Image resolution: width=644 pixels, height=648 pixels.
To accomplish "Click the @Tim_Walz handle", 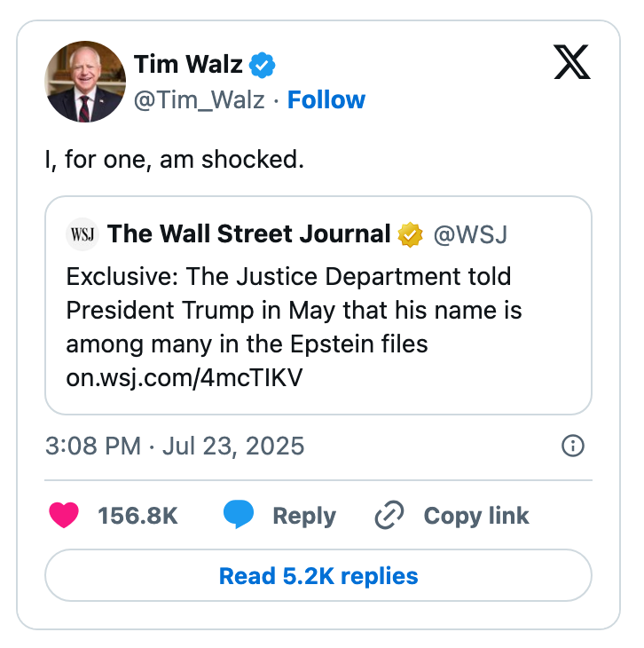I will (x=199, y=100).
